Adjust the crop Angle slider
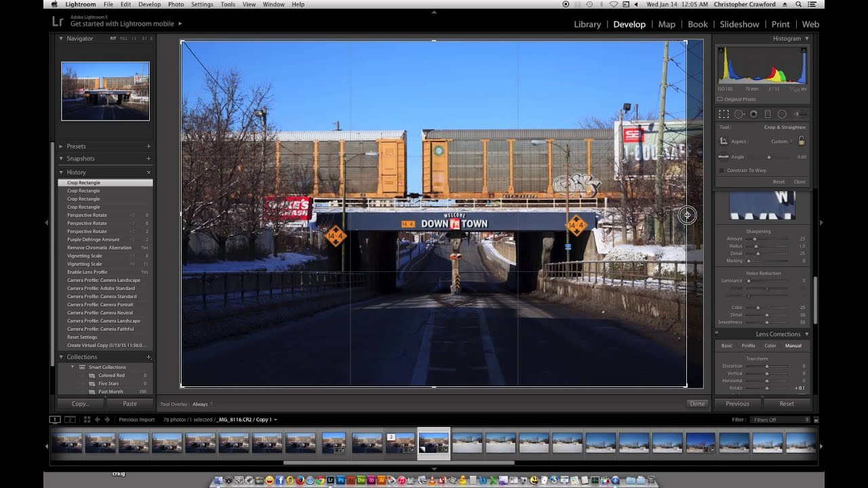This screenshot has height=488, width=868. (768, 157)
